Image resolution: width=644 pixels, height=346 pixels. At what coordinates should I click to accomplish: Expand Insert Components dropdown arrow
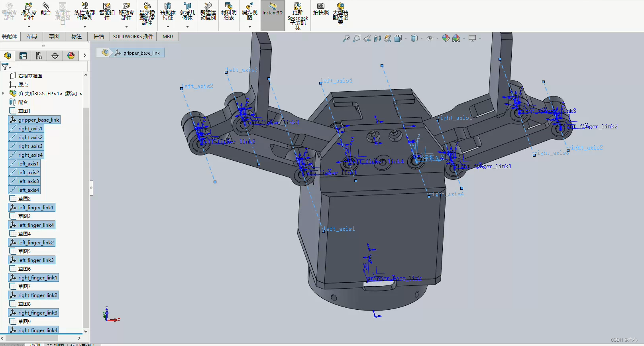(x=29, y=27)
